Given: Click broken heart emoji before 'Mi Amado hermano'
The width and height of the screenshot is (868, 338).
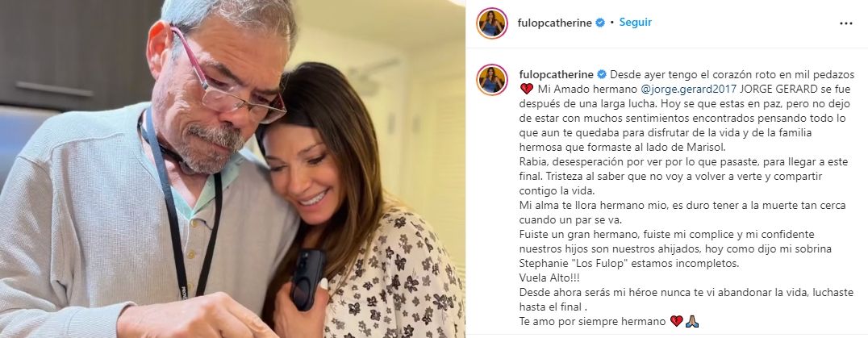Looking at the screenshot, I should (x=527, y=89).
